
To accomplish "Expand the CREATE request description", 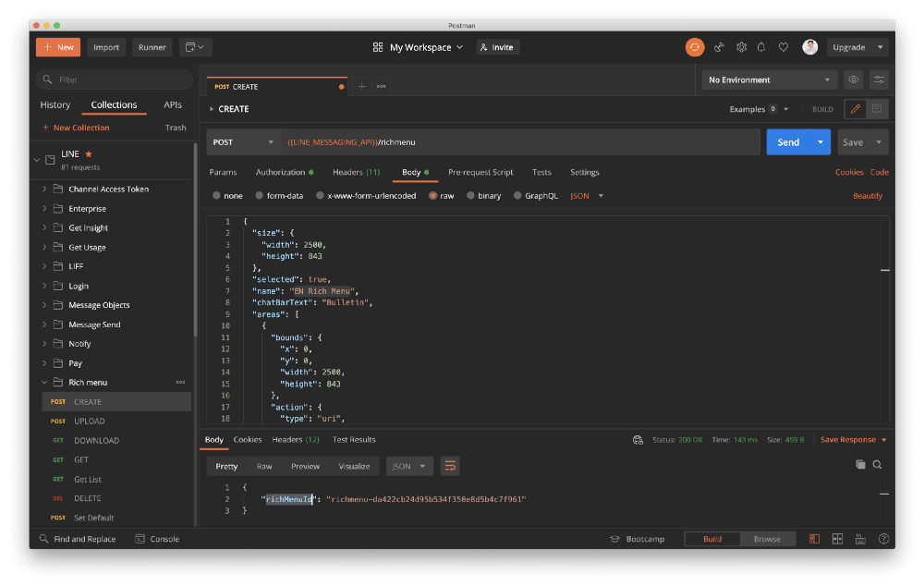I will coord(212,109).
